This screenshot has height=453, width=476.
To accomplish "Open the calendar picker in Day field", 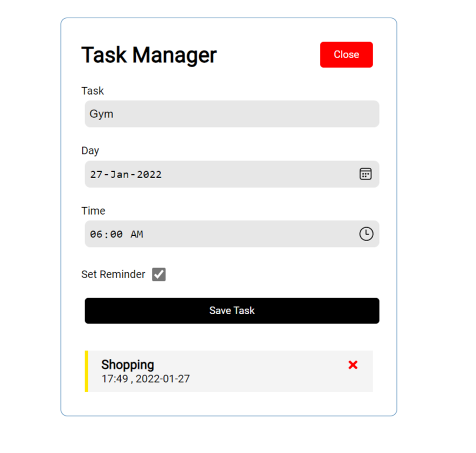I will click(366, 174).
